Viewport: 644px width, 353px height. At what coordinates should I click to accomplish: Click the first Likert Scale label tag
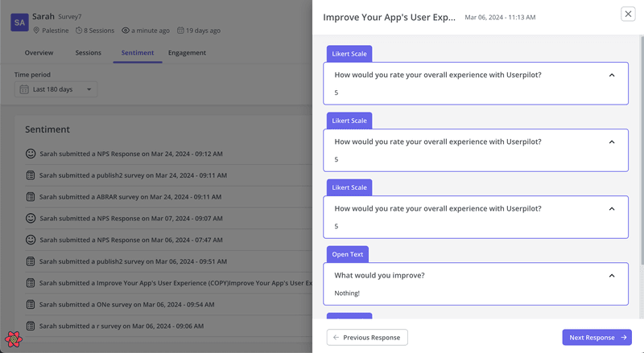[349, 54]
